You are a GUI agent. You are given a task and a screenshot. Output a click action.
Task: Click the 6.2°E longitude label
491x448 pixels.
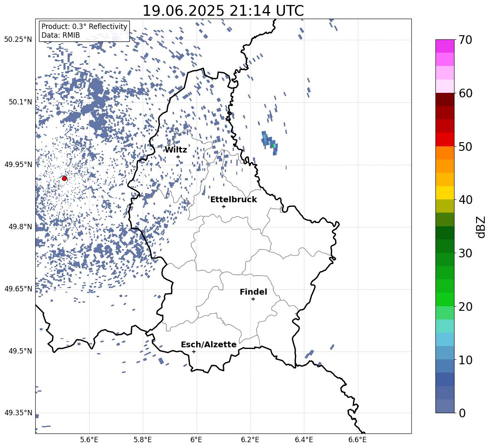pos(250,440)
